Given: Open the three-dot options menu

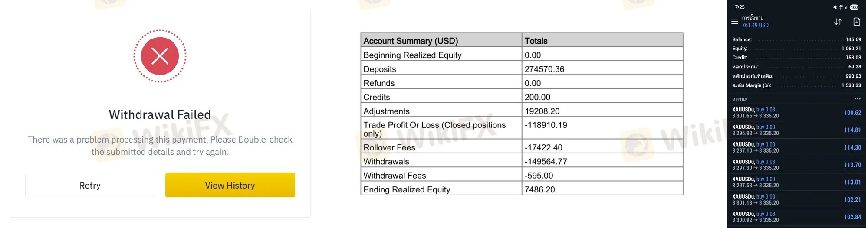Looking at the screenshot, I should click(x=857, y=99).
